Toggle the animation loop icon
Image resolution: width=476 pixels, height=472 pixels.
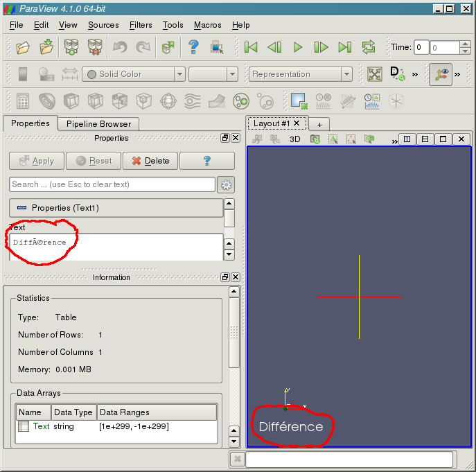(369, 47)
